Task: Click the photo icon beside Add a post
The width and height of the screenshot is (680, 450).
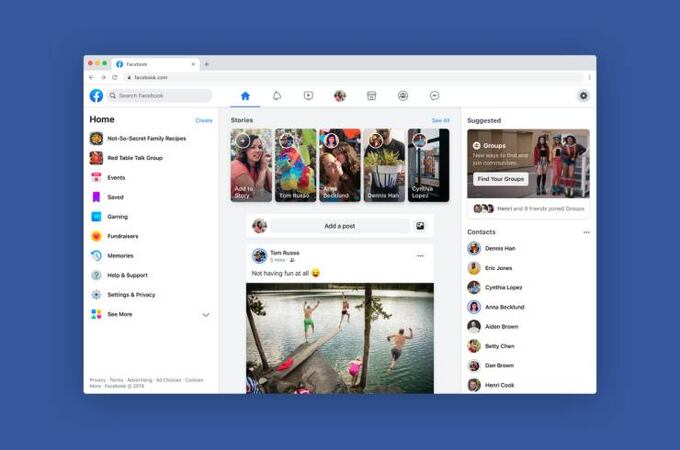Action: coord(420,226)
